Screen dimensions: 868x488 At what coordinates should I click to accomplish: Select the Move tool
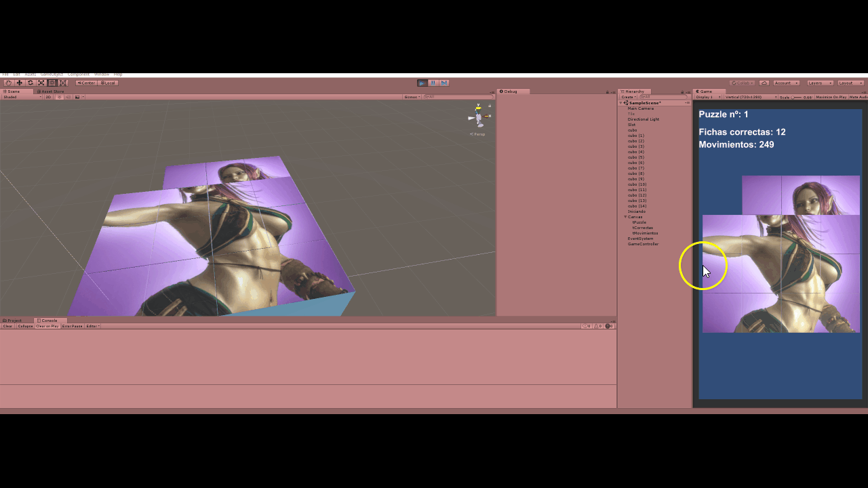[19, 83]
